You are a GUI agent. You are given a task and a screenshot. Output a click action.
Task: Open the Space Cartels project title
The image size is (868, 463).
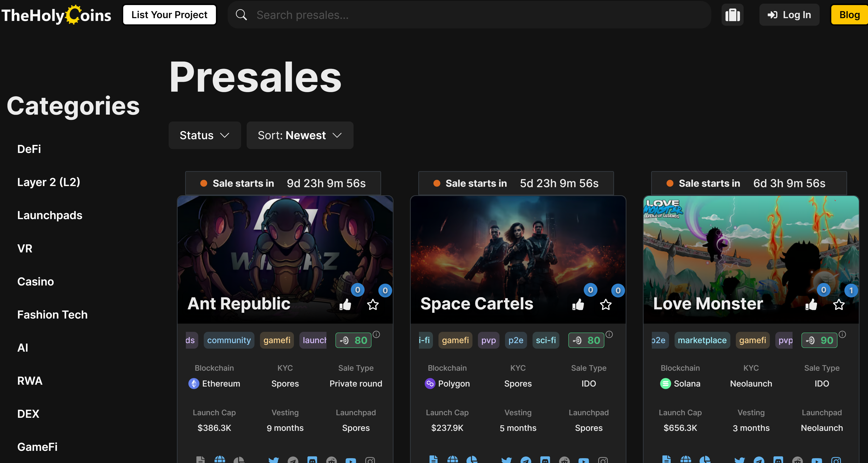(x=477, y=303)
